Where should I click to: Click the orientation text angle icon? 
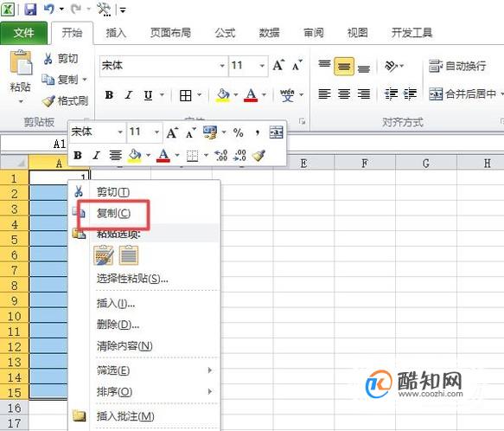391,67
